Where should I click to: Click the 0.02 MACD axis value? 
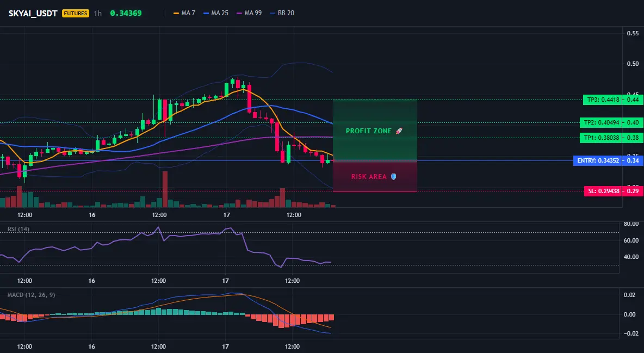click(630, 295)
